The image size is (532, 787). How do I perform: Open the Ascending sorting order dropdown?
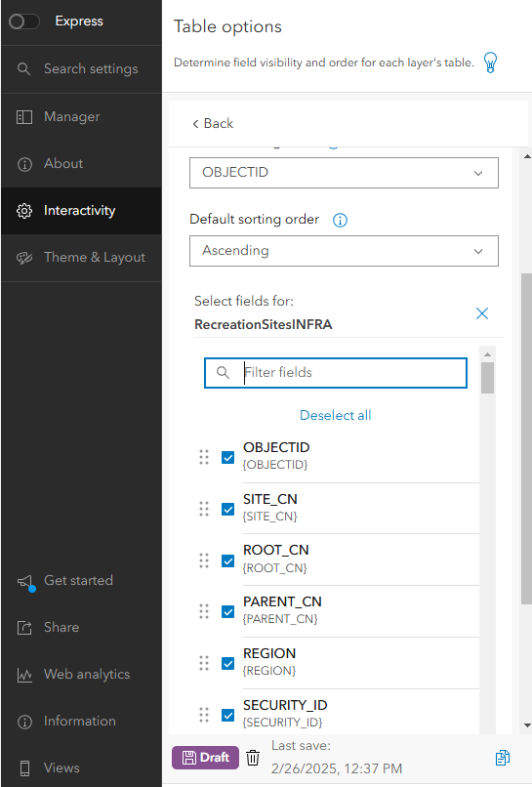[x=344, y=251]
